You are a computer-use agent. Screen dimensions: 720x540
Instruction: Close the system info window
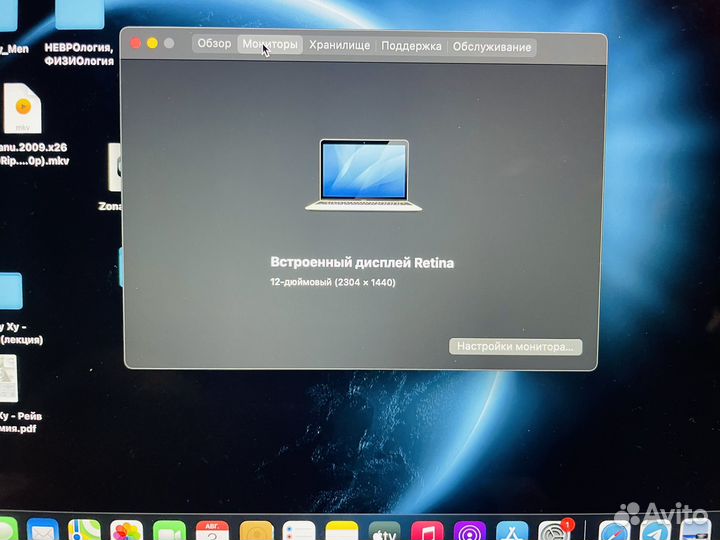[x=135, y=43]
